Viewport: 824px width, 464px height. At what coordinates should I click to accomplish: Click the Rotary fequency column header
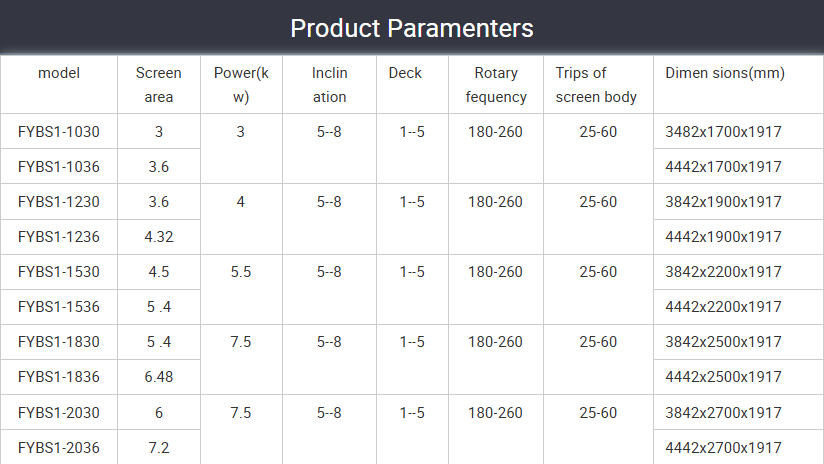pyautogui.click(x=496, y=85)
